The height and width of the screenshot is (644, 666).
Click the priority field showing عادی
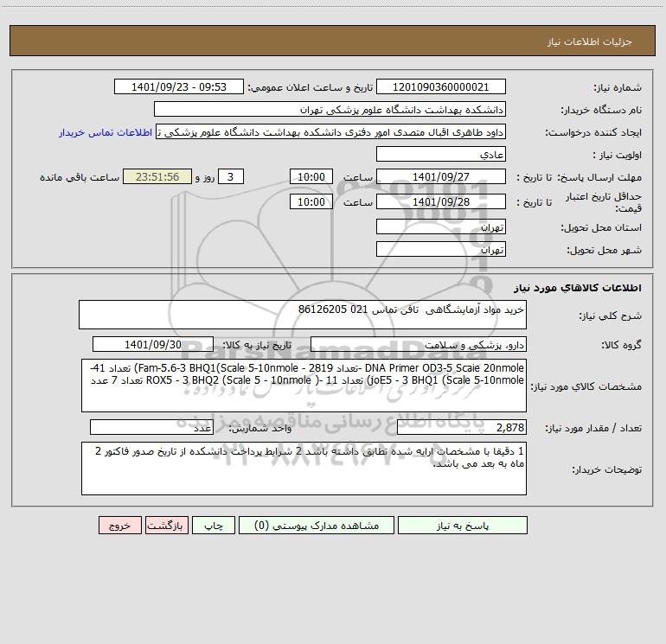pyautogui.click(x=441, y=154)
